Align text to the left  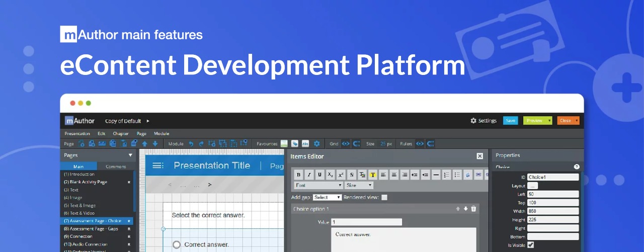point(383,175)
